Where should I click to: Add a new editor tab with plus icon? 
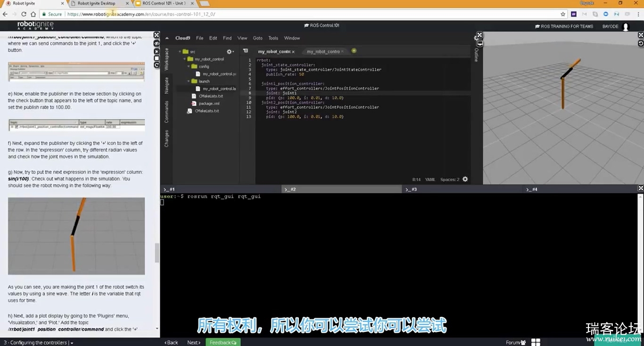(354, 51)
